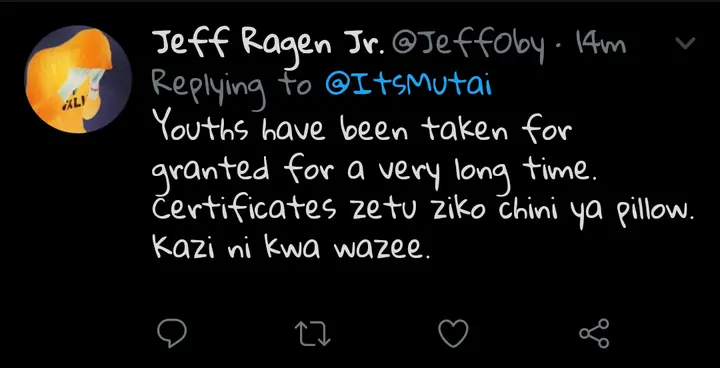
Task: Open Jeff Ragen Jr.'s profile avatar
Action: (78, 79)
